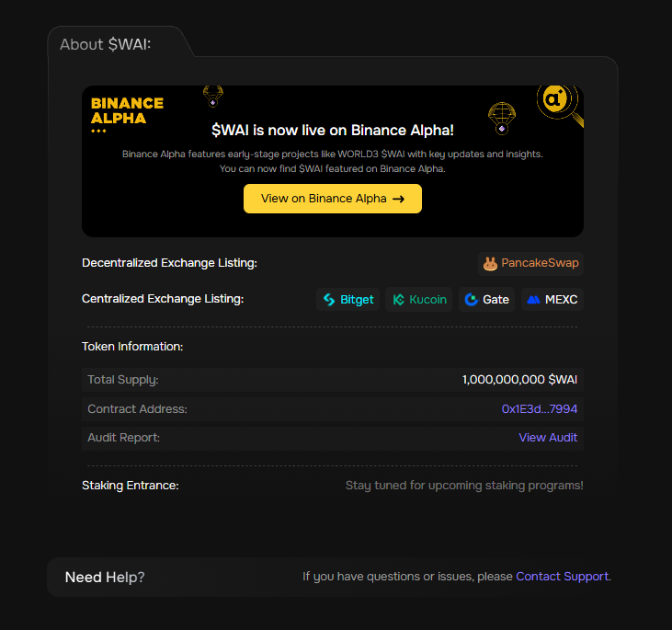The width and height of the screenshot is (672, 630).
Task: Open the View Audit report link
Action: [548, 438]
